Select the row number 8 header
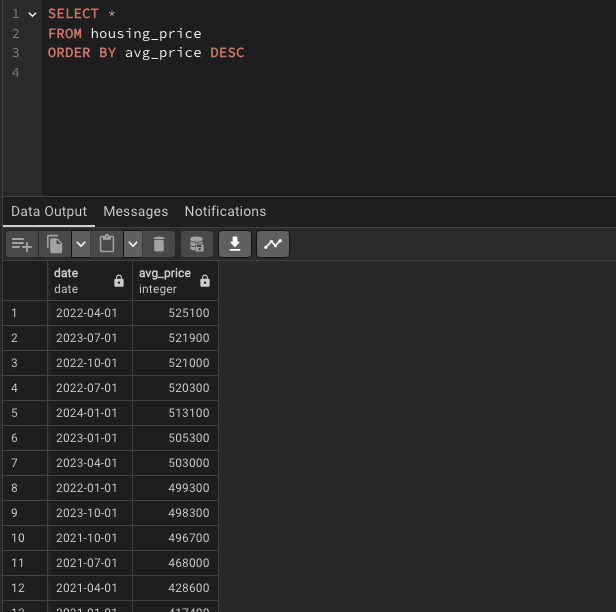616x612 pixels. pos(25,488)
